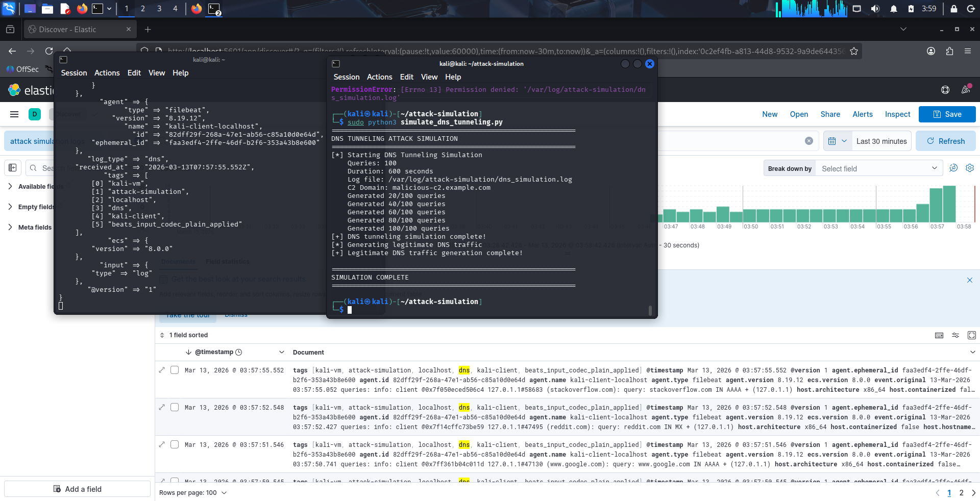Open Kibana help menu icon

click(945, 90)
